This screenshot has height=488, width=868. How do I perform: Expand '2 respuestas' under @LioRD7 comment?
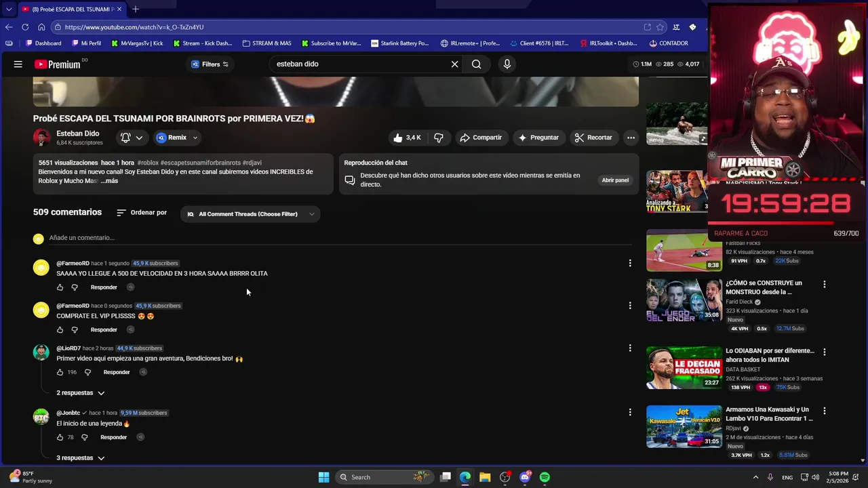pos(81,393)
